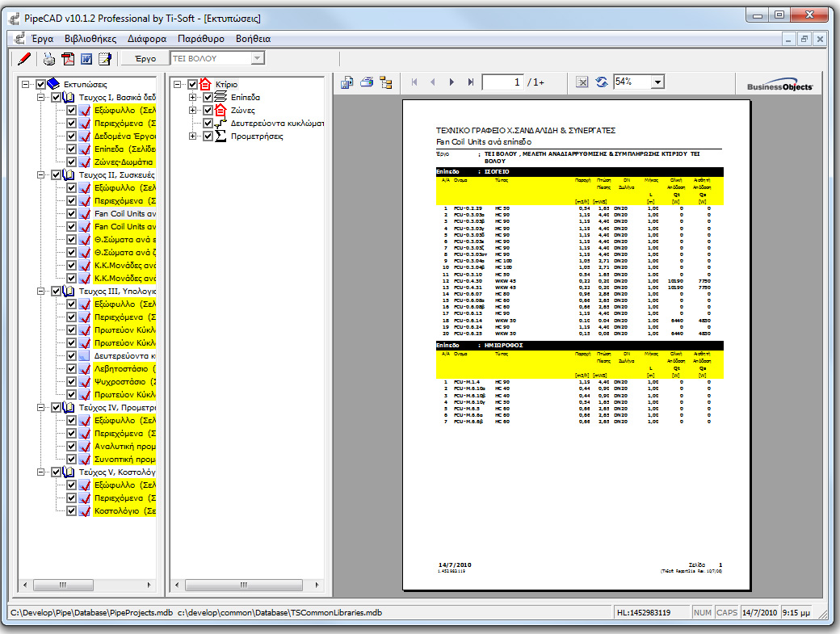Toggle the group tree in report preview
The width and height of the screenshot is (840, 634).
[386, 82]
